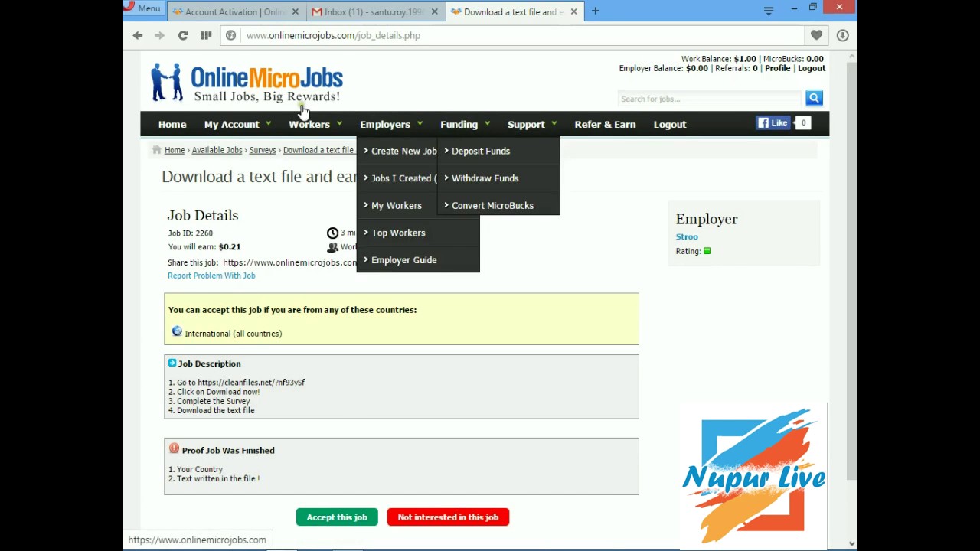Click scrollbar down arrow

click(x=851, y=543)
